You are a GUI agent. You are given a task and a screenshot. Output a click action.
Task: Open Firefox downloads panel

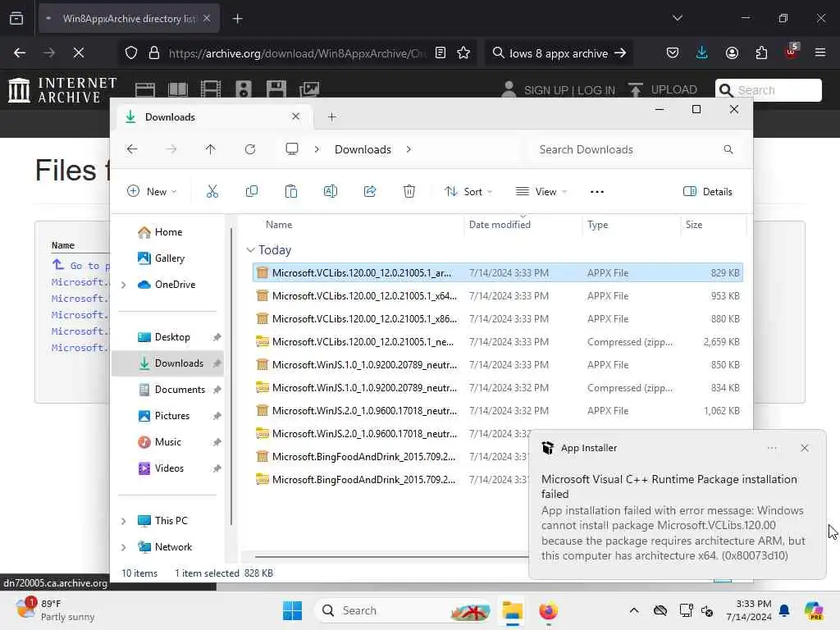coord(702,52)
